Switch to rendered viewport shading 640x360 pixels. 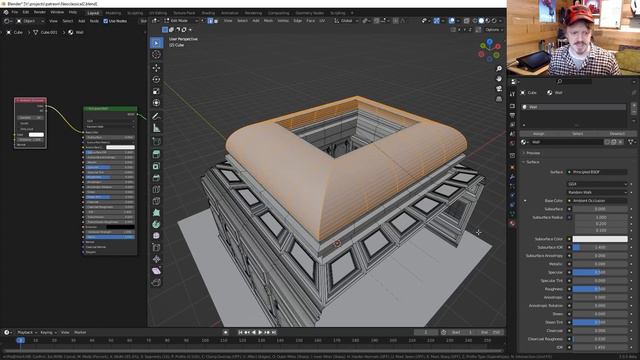(494, 21)
